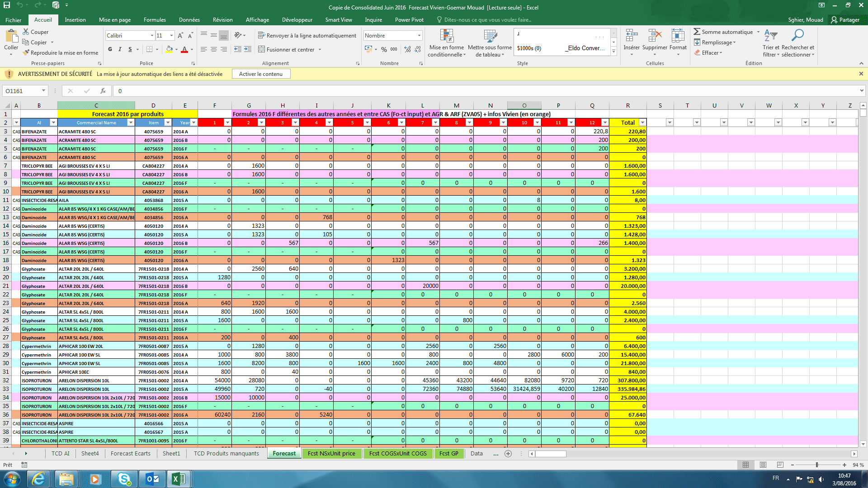Click the zoom slider in status bar
Screen dimensions: 868x488
coord(817,465)
